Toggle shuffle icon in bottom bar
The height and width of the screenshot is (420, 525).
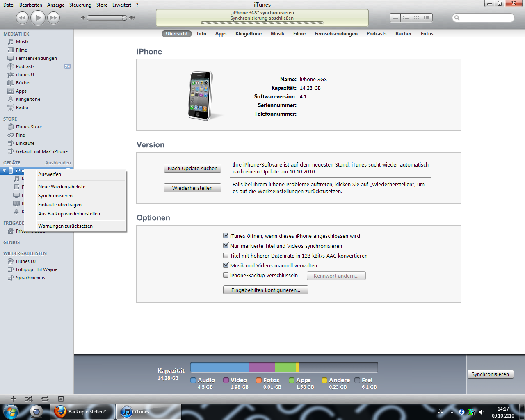[x=29, y=399]
